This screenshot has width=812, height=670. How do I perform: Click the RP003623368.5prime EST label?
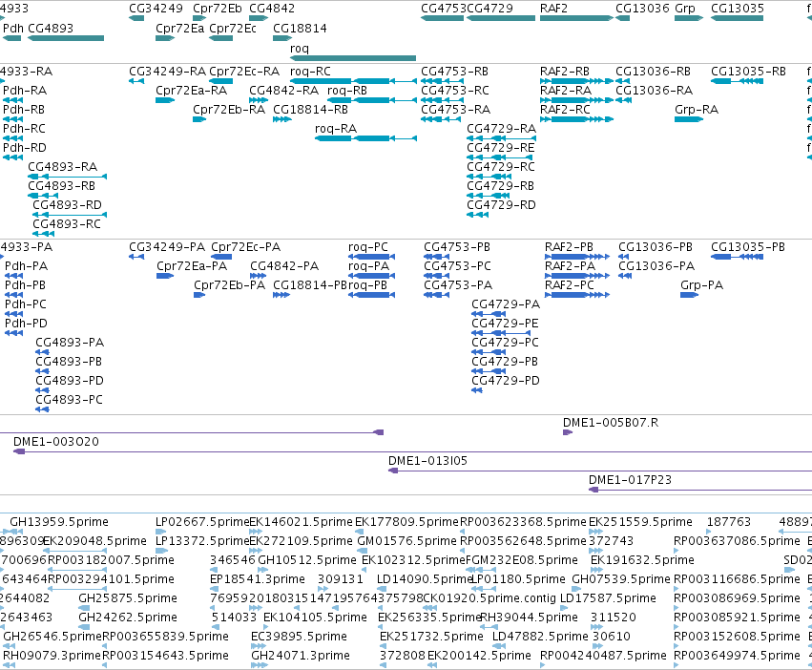(523, 522)
